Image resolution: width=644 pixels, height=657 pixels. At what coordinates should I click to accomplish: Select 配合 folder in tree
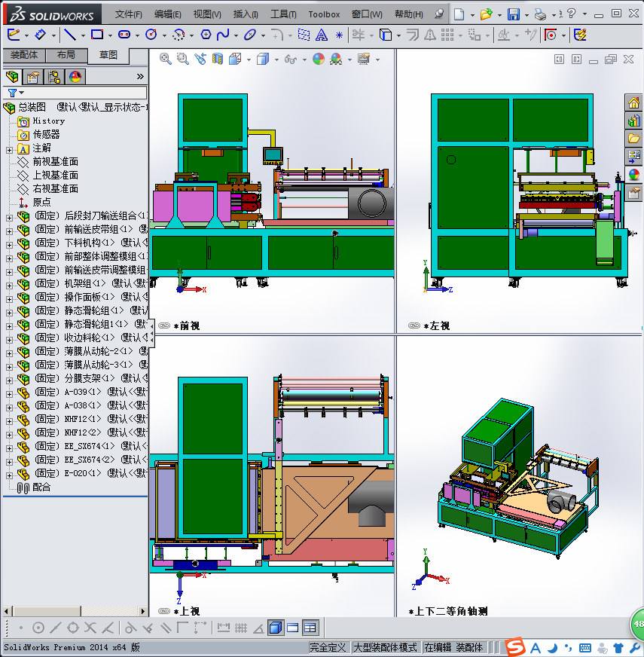pos(41,487)
